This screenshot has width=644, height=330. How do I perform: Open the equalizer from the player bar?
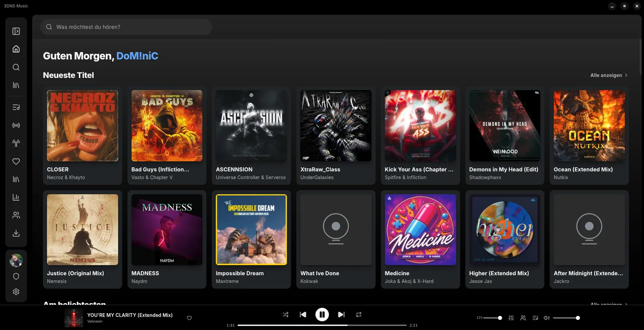pos(511,318)
